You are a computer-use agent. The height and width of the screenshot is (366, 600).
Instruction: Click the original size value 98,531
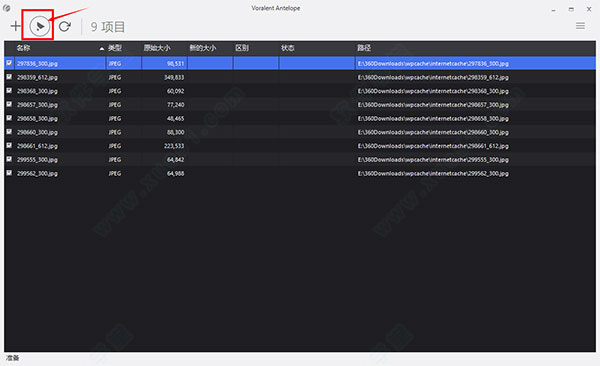click(175, 64)
